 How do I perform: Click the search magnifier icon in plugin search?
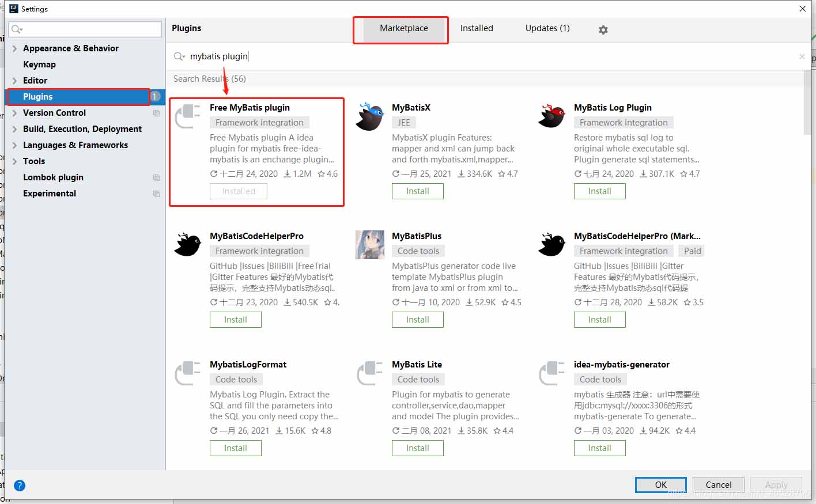pos(179,56)
